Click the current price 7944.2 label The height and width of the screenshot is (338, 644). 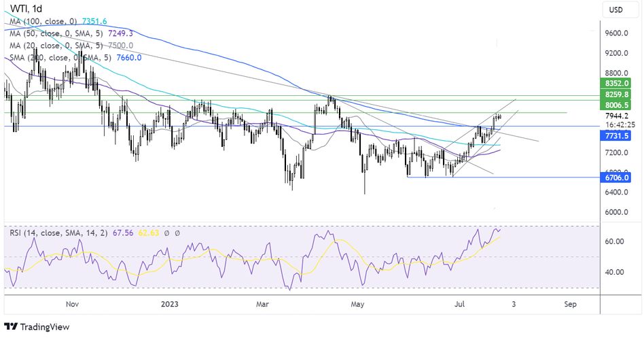point(617,116)
